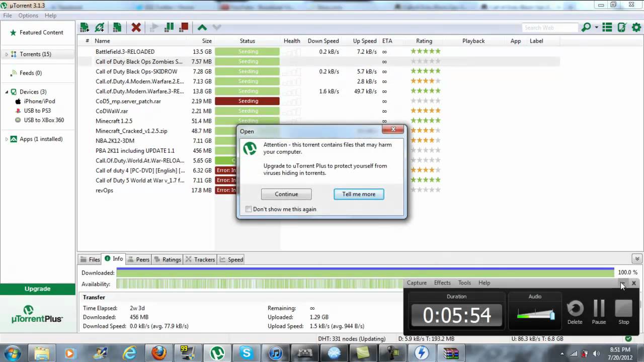Viewport: 644px width, 362px height.
Task: Switch to the Files tab
Action: [91, 259]
